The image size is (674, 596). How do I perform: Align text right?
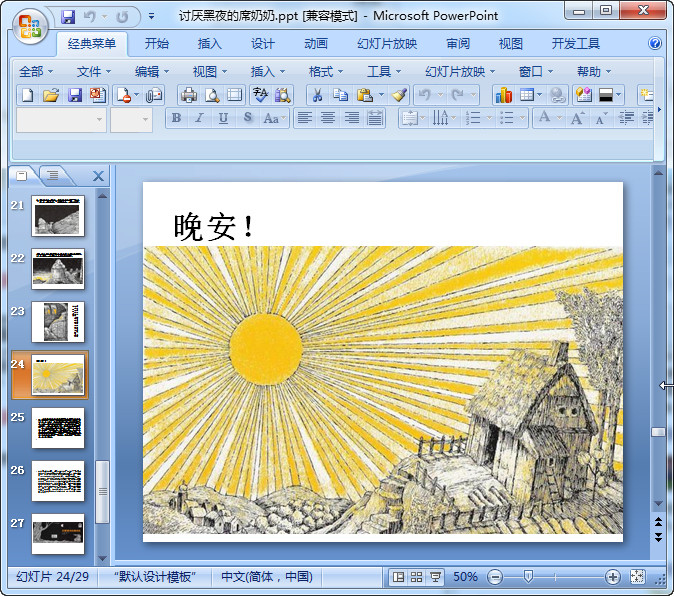coord(352,118)
